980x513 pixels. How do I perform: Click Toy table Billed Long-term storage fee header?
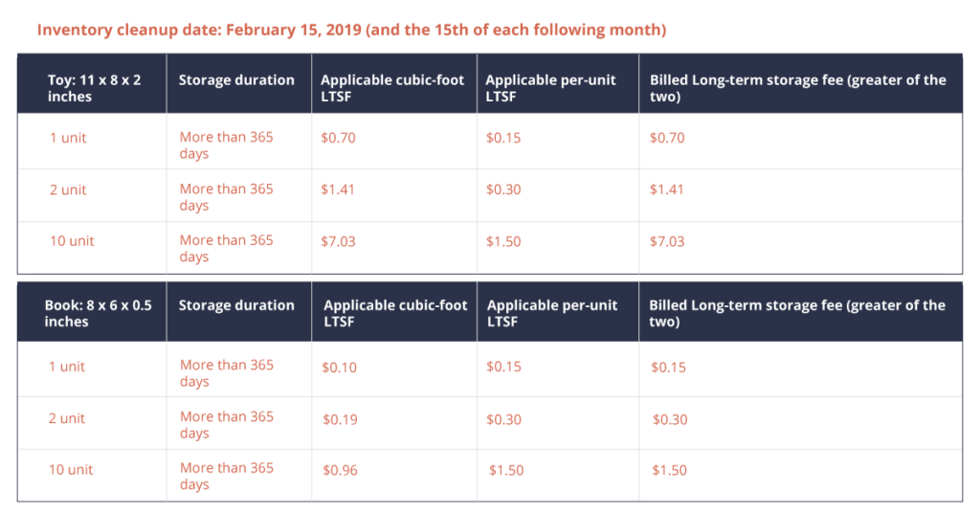click(797, 88)
